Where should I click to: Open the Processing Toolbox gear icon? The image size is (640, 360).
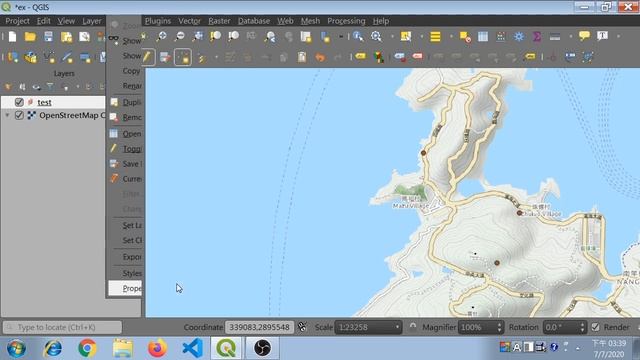click(x=519, y=36)
